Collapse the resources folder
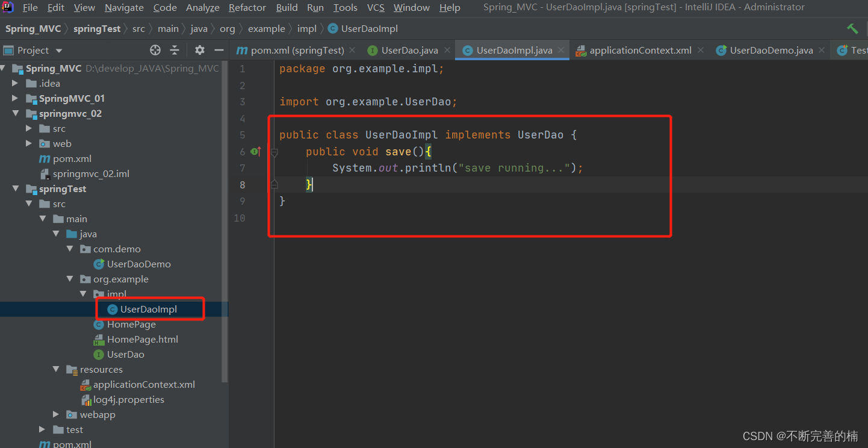 click(56, 369)
